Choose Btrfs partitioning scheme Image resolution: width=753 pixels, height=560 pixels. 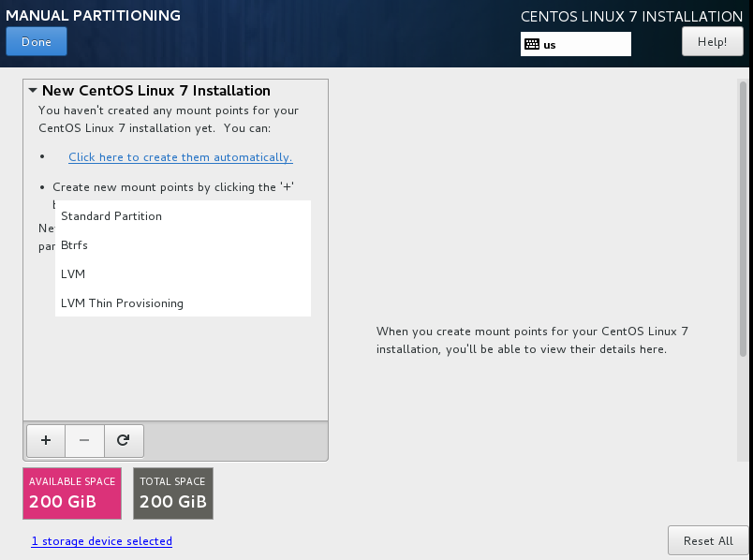coord(183,245)
